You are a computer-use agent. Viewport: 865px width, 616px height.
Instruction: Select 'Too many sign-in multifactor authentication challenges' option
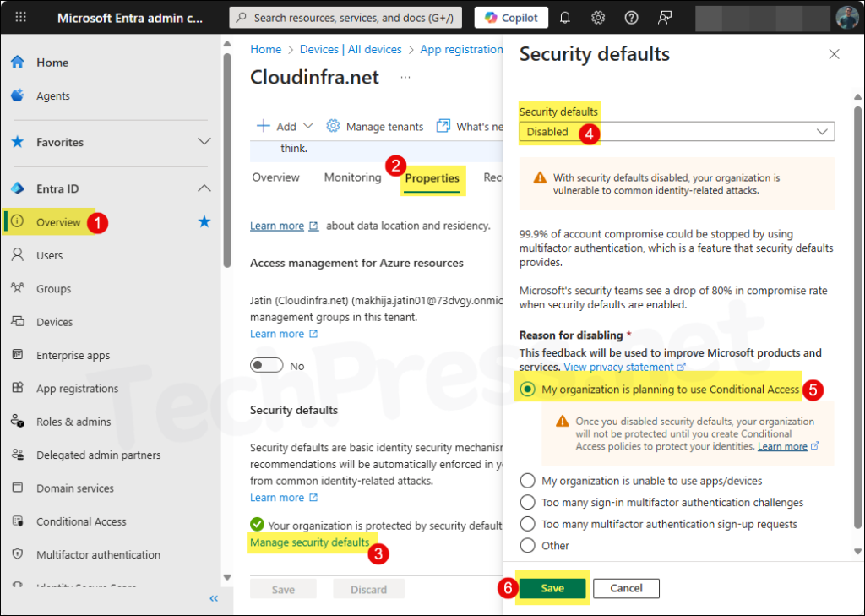(x=528, y=503)
